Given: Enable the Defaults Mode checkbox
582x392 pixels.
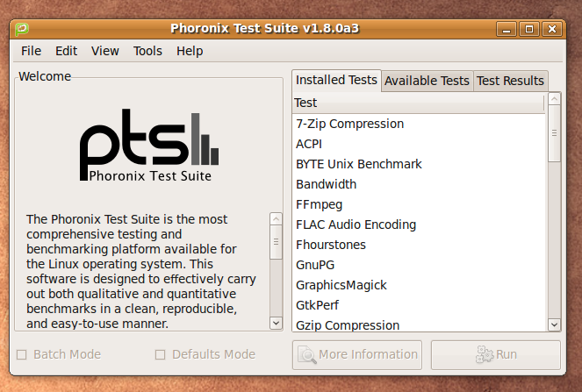Looking at the screenshot, I should tap(160, 355).
